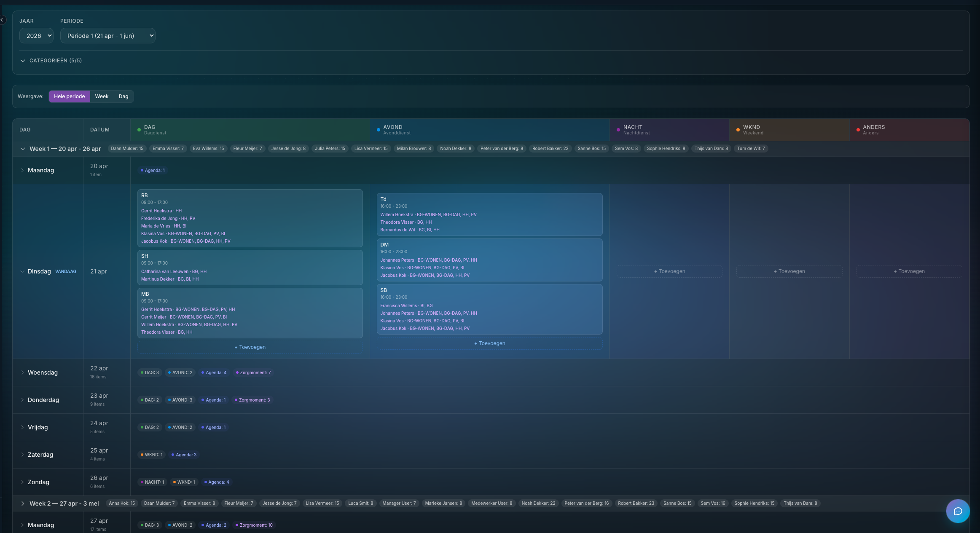This screenshot has width=980, height=533.
Task: Open the SH 09:00 - 17:00 shift card
Action: coord(250,268)
